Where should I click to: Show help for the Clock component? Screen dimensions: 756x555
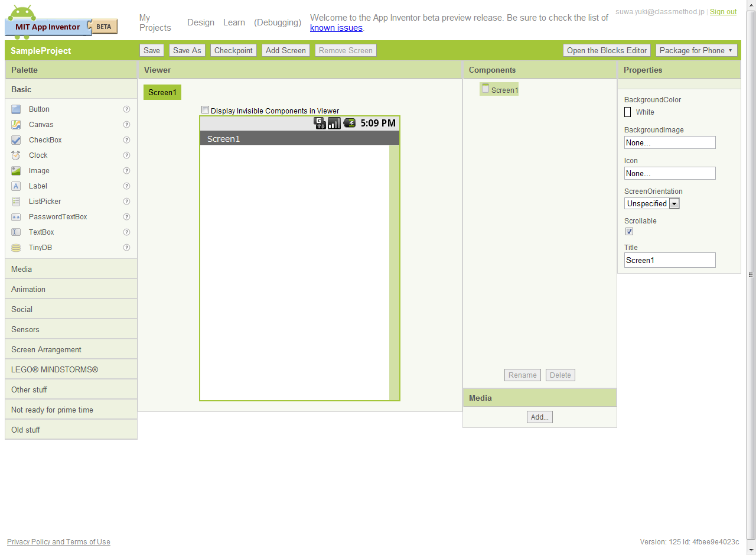point(126,155)
